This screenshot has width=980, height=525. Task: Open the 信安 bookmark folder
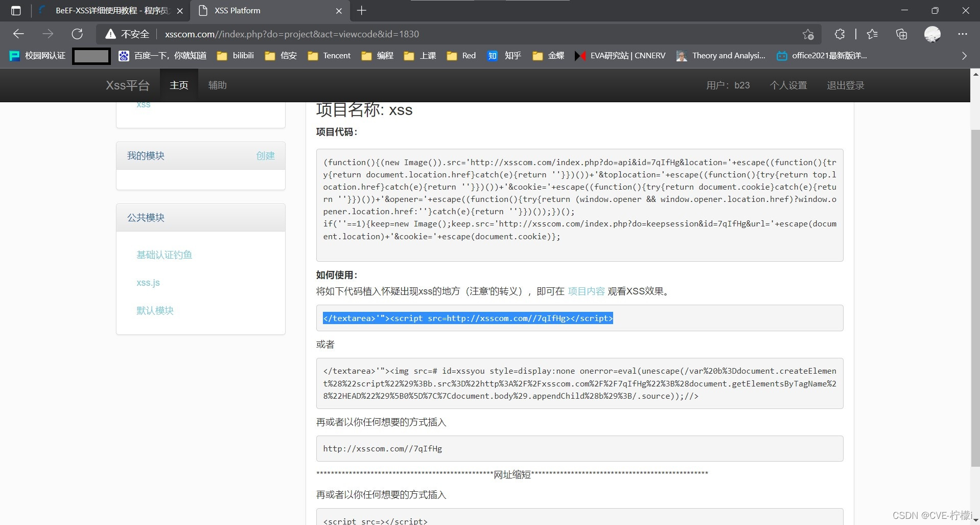coord(281,56)
